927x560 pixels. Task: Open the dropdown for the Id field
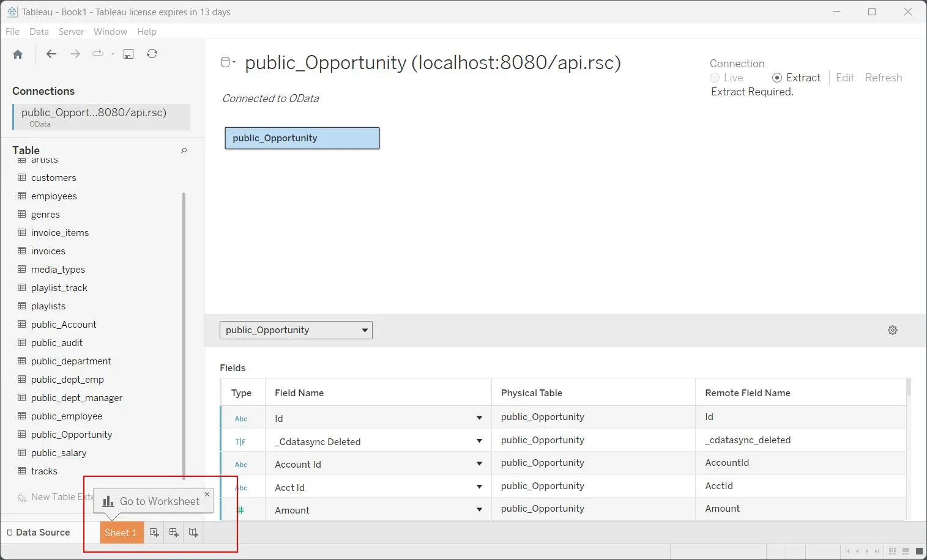pyautogui.click(x=479, y=418)
